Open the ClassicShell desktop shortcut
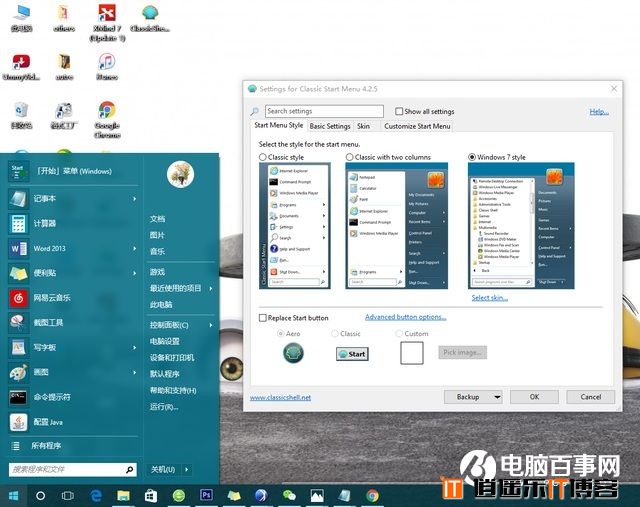The width and height of the screenshot is (640, 507). [150, 18]
